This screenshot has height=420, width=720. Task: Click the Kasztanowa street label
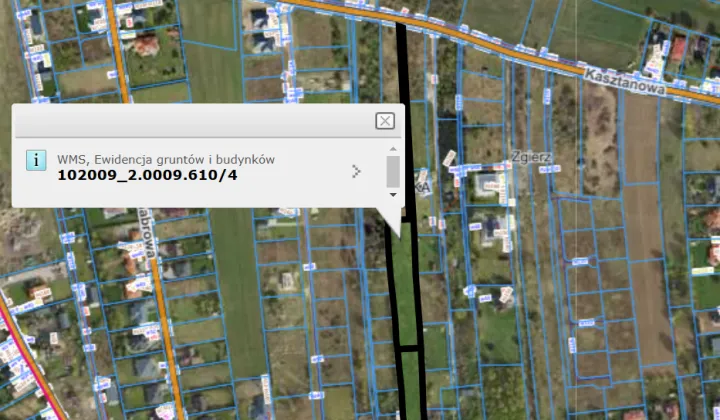625,82
